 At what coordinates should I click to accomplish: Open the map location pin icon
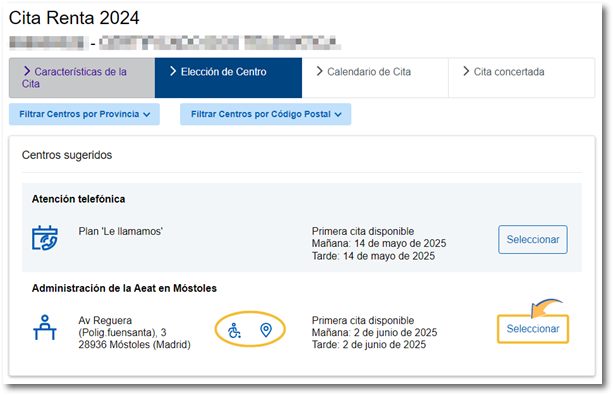tap(266, 330)
